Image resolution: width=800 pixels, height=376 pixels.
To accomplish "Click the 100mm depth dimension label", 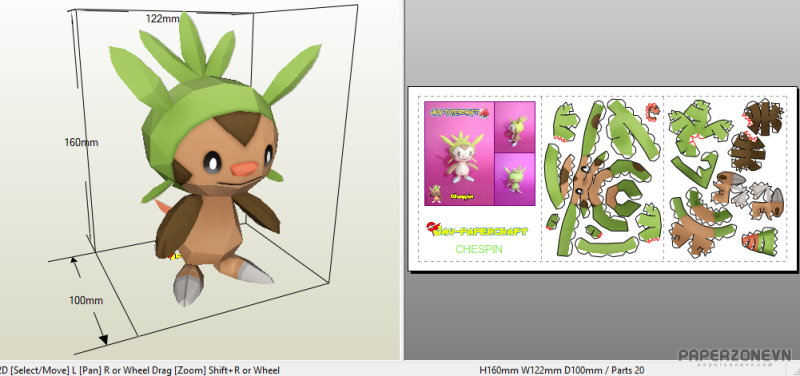I will point(86,300).
